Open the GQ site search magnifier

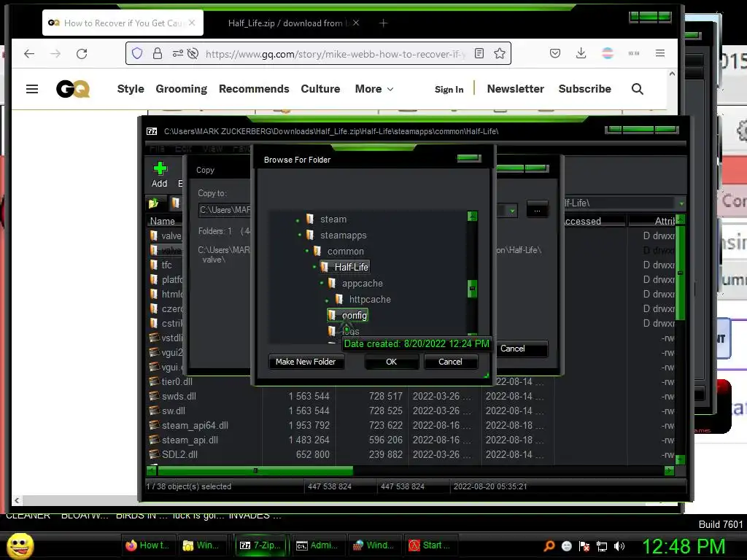pyautogui.click(x=637, y=88)
